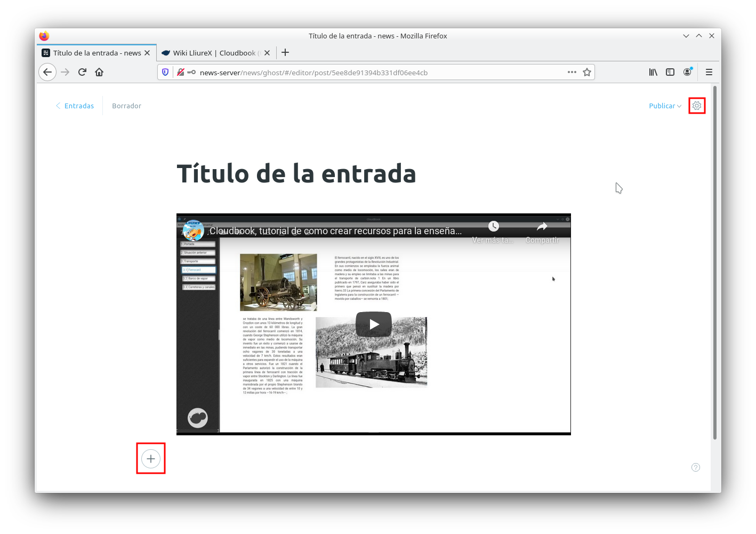Switch to Wiki LliureX Cloudbook tab
Screen dimensions: 756x534
point(213,53)
